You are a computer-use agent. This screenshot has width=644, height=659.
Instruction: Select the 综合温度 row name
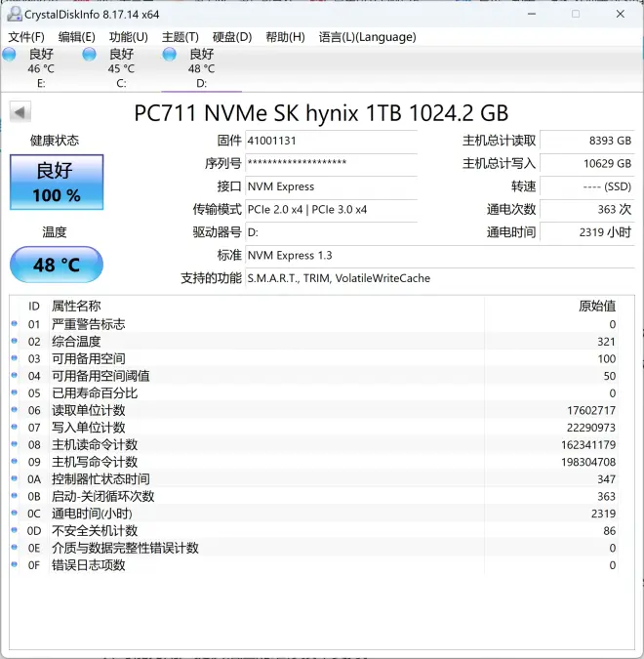tap(76, 342)
